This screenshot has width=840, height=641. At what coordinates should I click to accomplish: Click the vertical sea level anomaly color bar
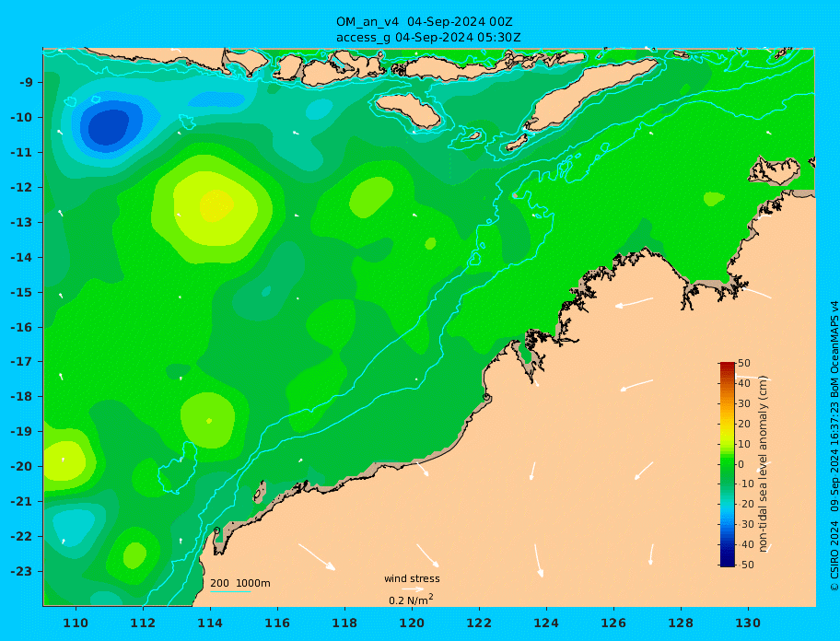pos(728,464)
